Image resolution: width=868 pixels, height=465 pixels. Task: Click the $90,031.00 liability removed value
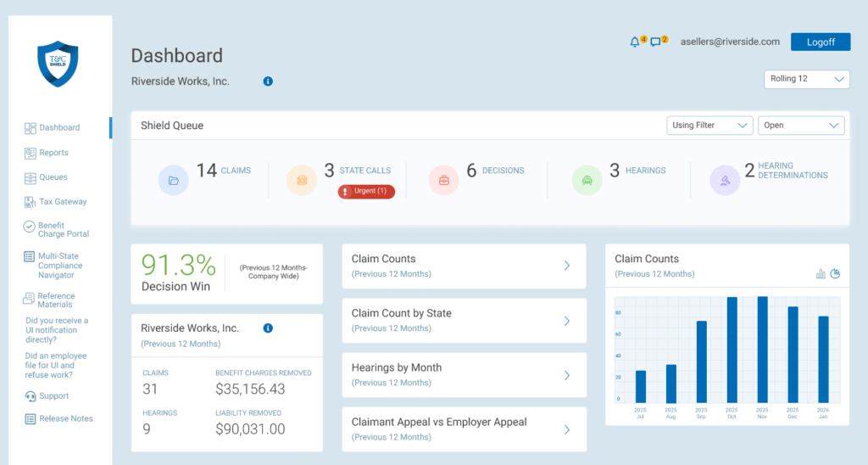250,429
